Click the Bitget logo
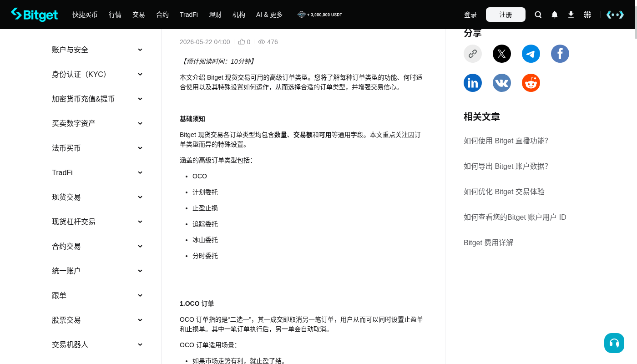 [x=35, y=15]
